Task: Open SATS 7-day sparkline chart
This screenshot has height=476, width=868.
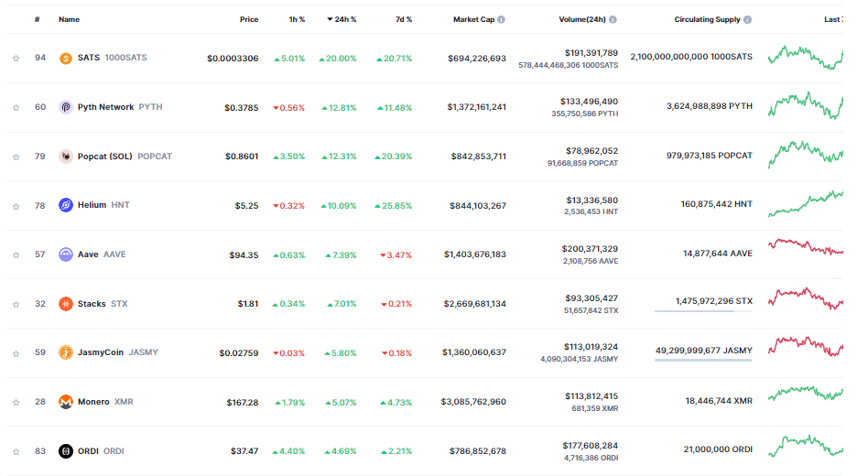Action: [806, 58]
